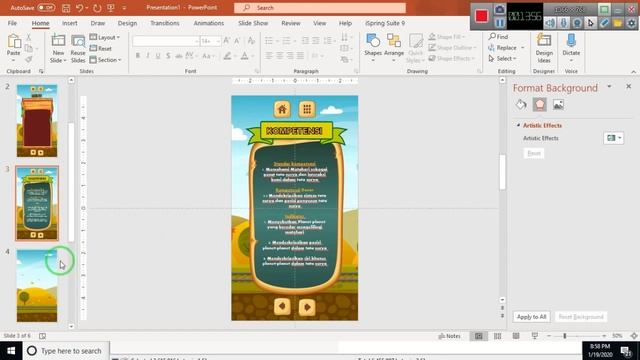Collapse the Artistic Effects section

pyautogui.click(x=518, y=125)
